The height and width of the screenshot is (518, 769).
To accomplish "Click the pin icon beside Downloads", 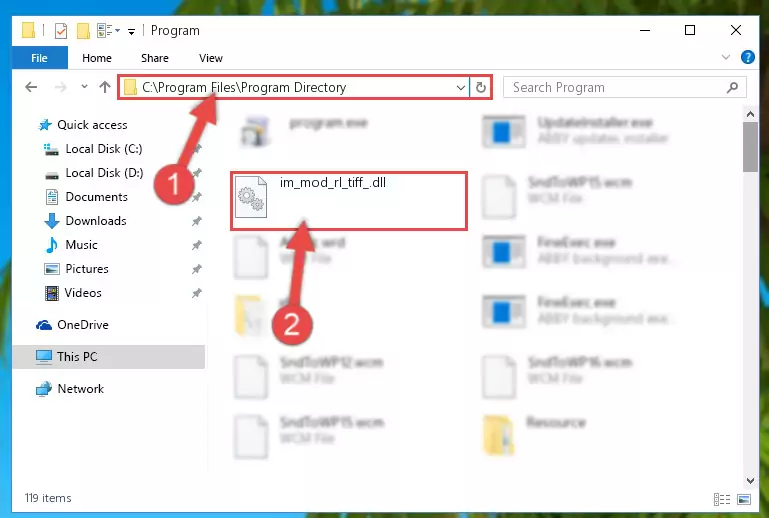I will (x=197, y=221).
